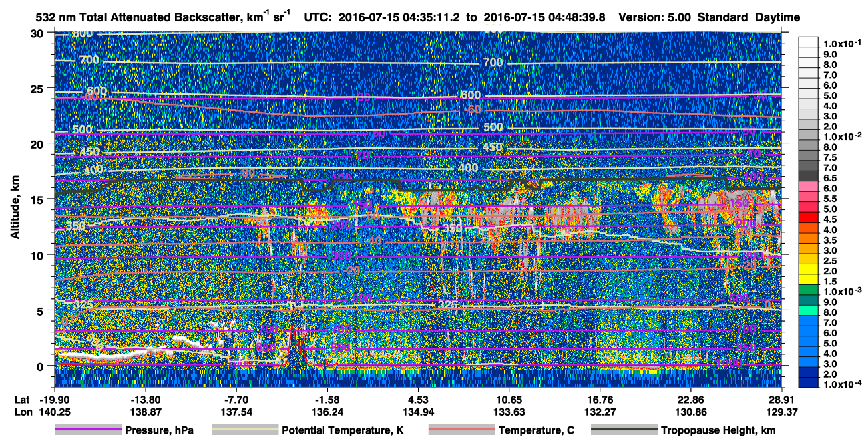Screen dimensions: 868x445
Task: Click longitude value 137.54
Action: tap(237, 411)
